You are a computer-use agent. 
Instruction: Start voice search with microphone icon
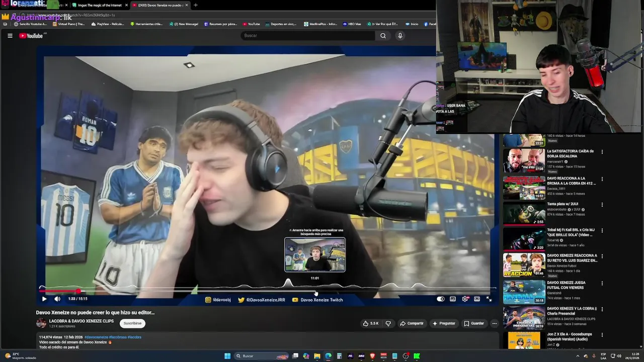point(400,36)
